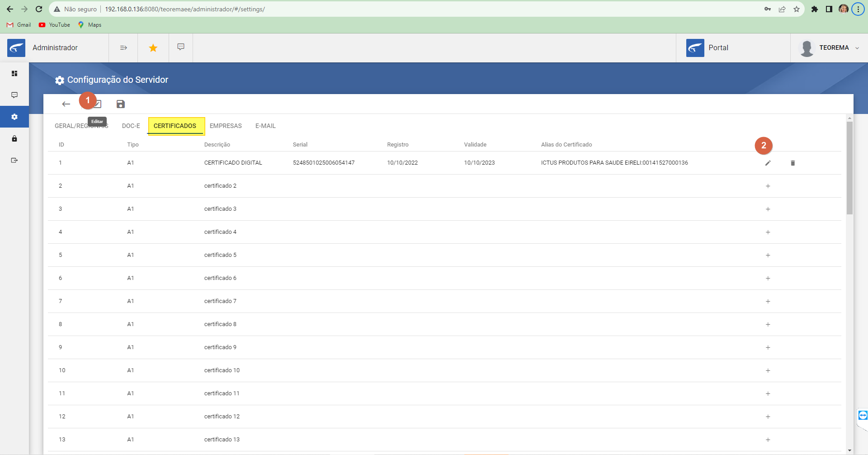Add certificate on the certificado 12 row
This screenshot has height=455, width=868.
click(x=768, y=417)
